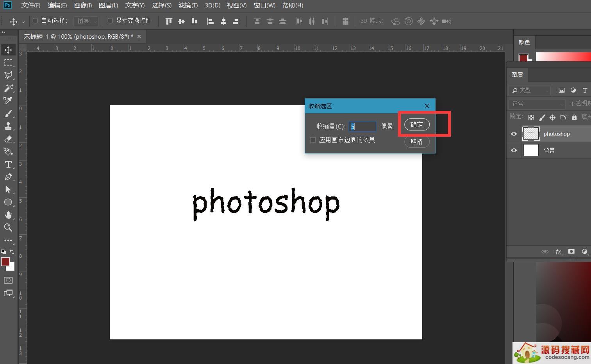The height and width of the screenshot is (364, 591).
Task: Click align horizontal centers icon
Action: pos(223,21)
